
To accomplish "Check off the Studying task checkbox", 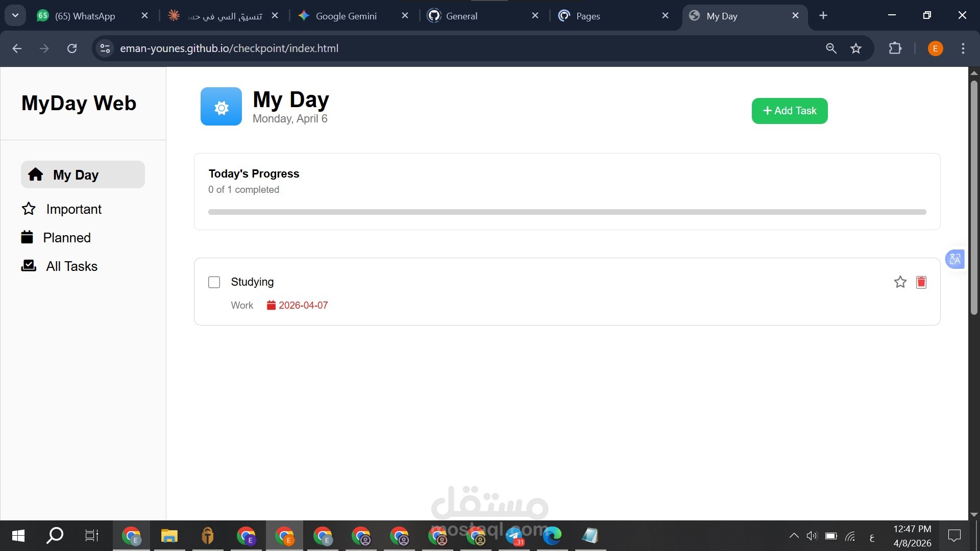I will tap(214, 282).
